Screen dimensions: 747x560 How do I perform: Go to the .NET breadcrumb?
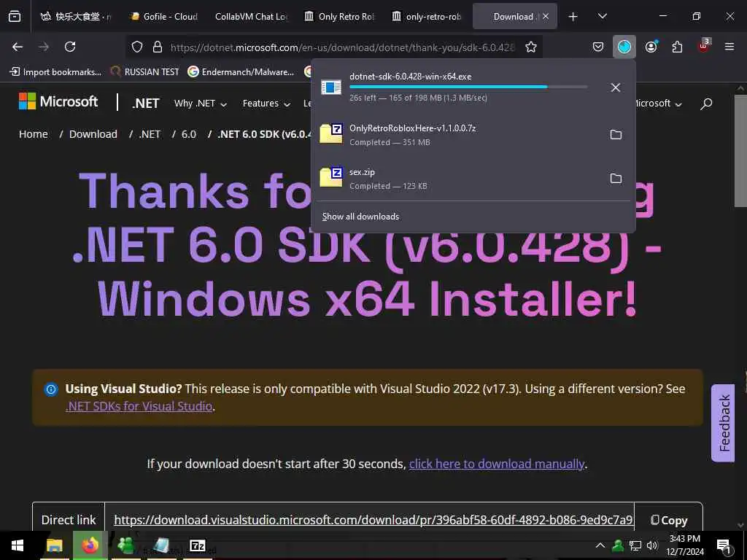pyautogui.click(x=150, y=134)
